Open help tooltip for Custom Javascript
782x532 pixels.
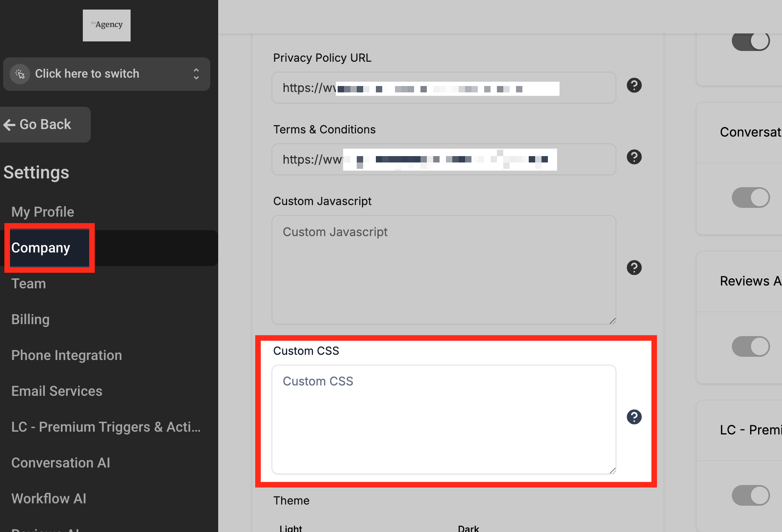(x=634, y=268)
